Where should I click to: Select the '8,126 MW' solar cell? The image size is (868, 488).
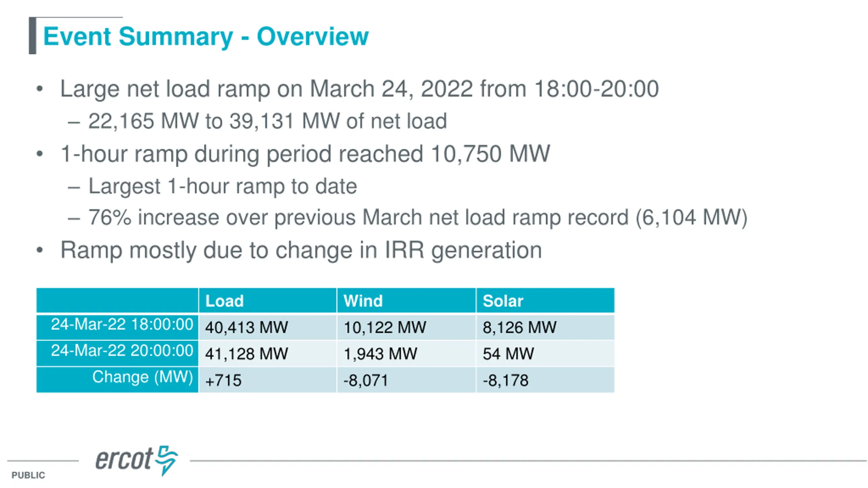(545, 327)
